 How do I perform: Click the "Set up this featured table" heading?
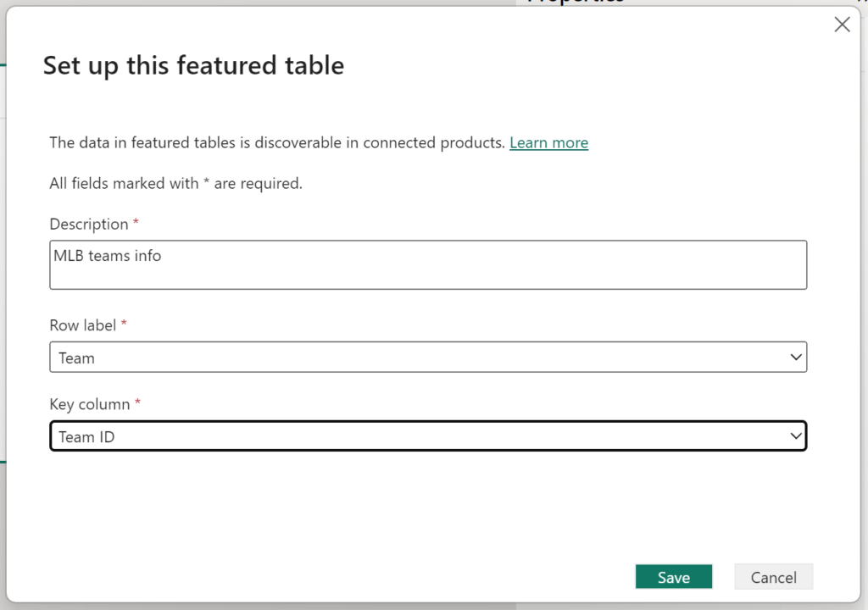(x=193, y=66)
